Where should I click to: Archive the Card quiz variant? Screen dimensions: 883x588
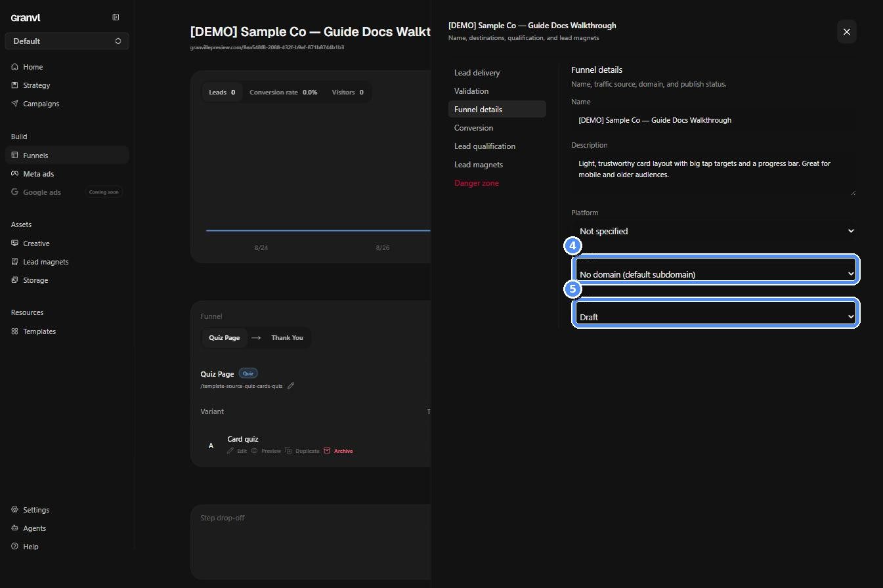[338, 451]
